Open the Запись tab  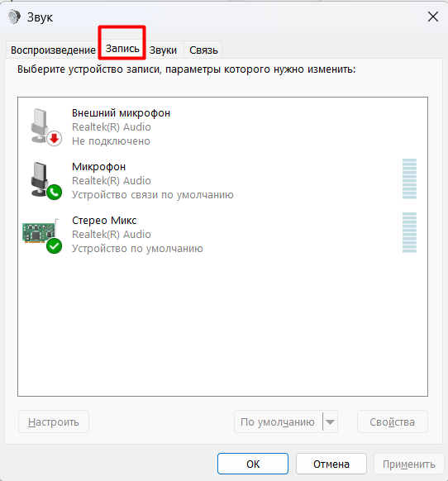(122, 49)
